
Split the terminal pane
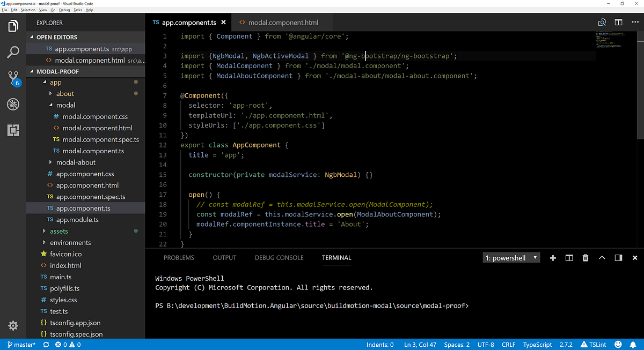click(569, 258)
